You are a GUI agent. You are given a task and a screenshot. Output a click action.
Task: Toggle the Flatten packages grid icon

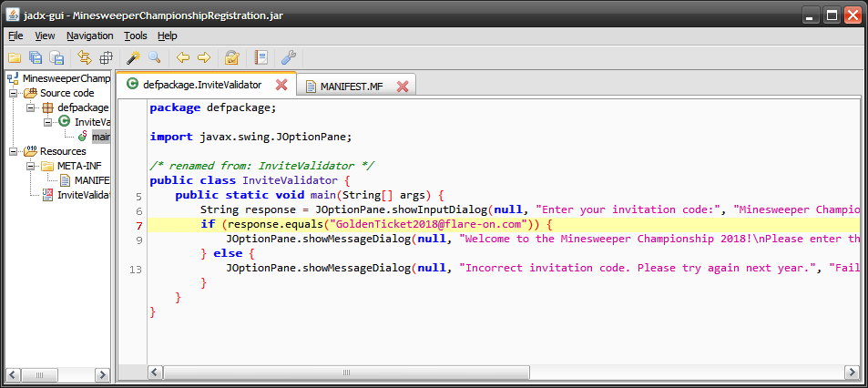[106, 57]
